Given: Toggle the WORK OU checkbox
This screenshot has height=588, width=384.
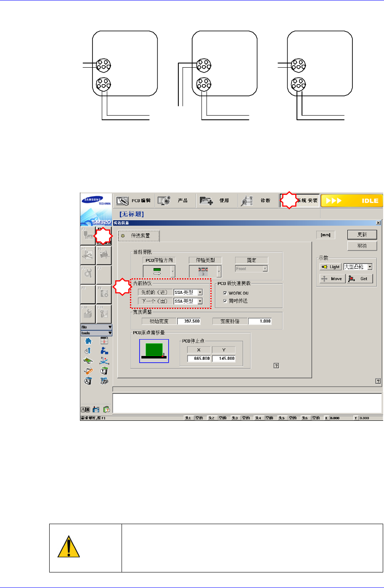Looking at the screenshot, I should (x=225, y=293).
